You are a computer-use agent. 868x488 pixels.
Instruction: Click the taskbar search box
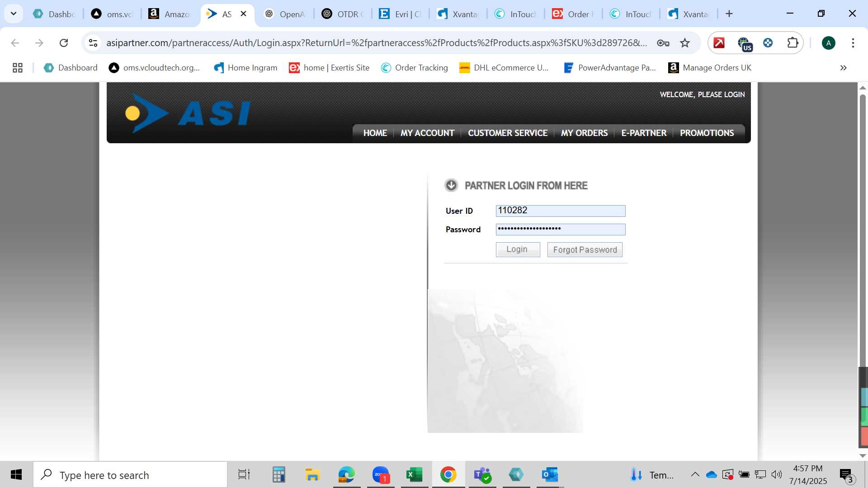tap(130, 475)
